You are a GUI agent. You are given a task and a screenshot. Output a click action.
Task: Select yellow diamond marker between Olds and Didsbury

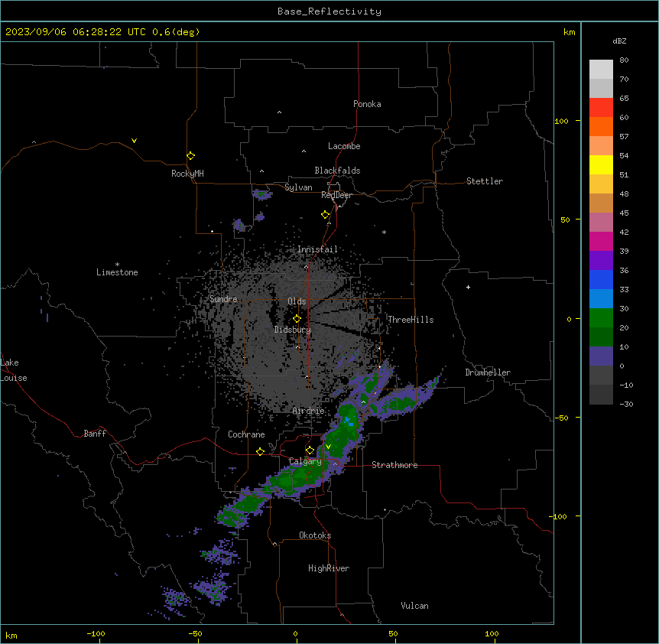297,319
